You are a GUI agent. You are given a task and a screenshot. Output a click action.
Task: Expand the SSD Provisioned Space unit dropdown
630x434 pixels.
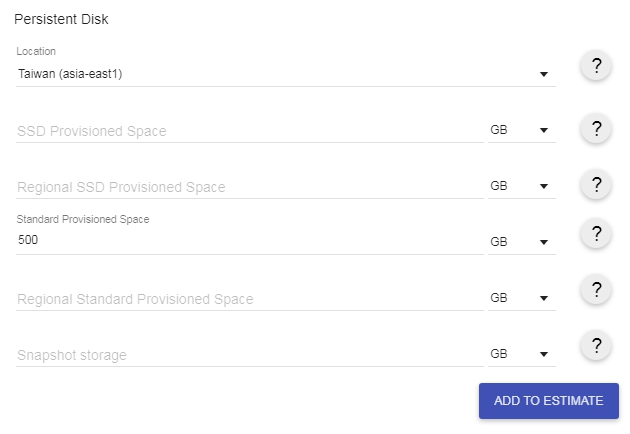pyautogui.click(x=520, y=131)
